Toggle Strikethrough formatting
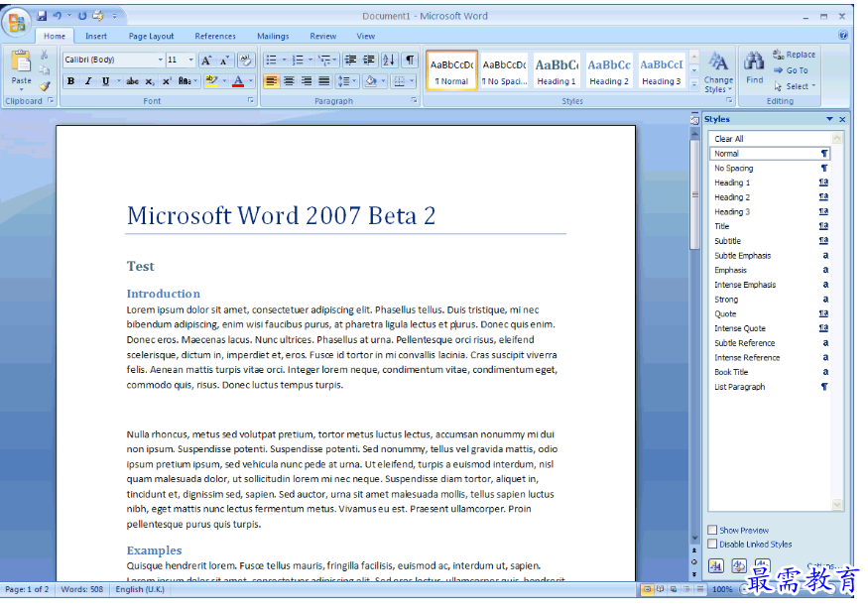868x611 pixels. [132, 81]
